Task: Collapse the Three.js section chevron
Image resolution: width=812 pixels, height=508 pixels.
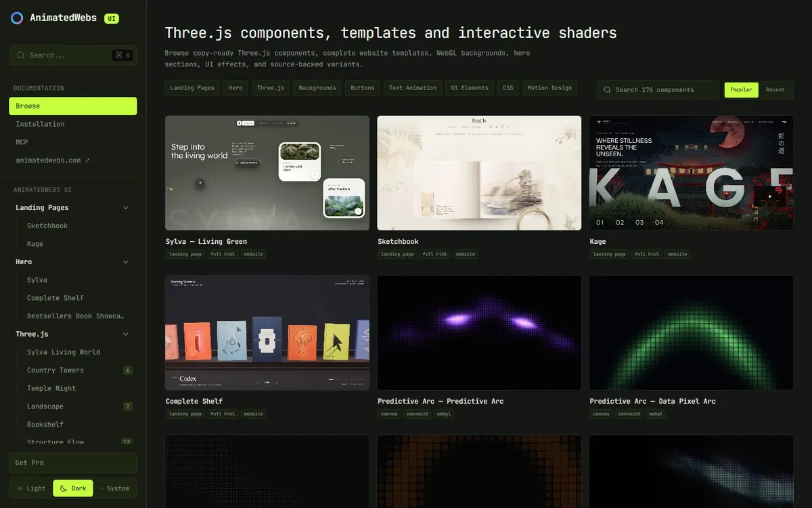Action: [125, 335]
